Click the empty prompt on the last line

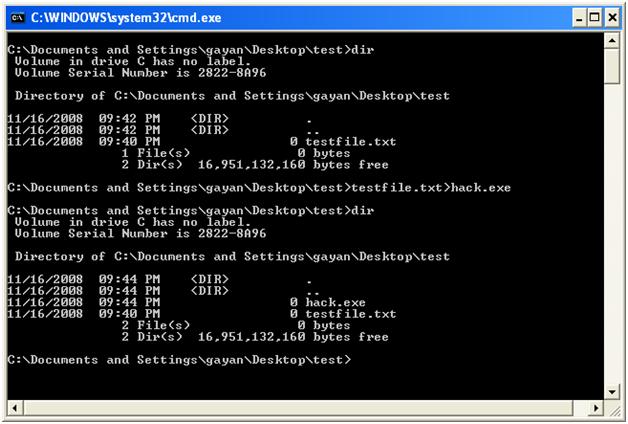tap(178, 358)
